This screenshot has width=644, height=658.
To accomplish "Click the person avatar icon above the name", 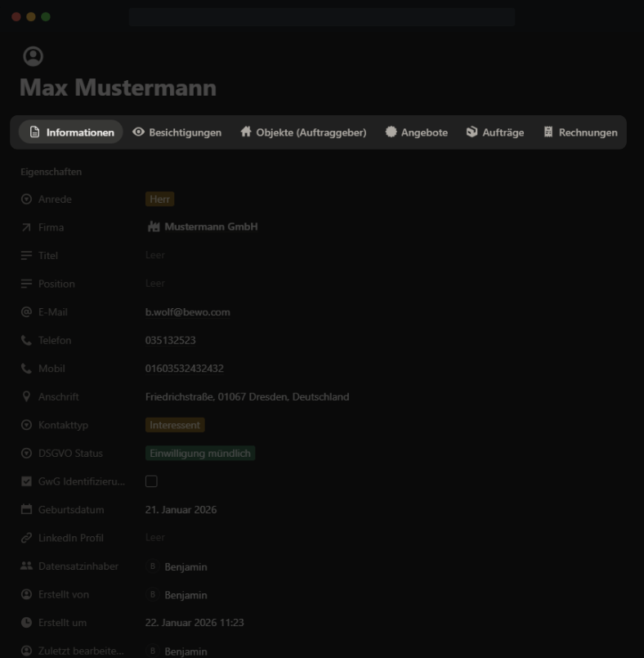I will coord(33,56).
